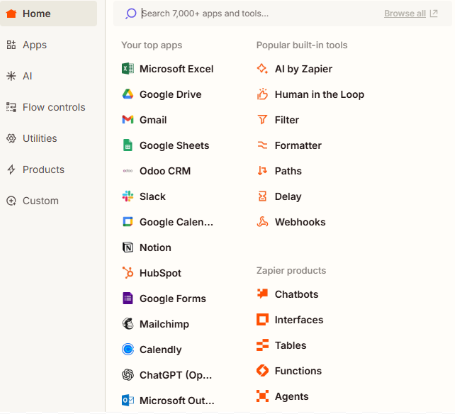Select Microsoft Excel label in top apps
This screenshot has height=414, width=455.
[176, 69]
